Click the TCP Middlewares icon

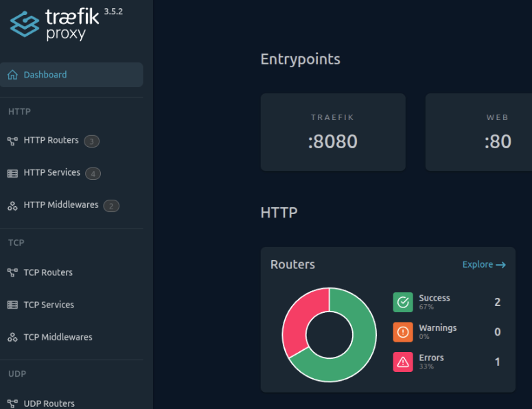12,337
